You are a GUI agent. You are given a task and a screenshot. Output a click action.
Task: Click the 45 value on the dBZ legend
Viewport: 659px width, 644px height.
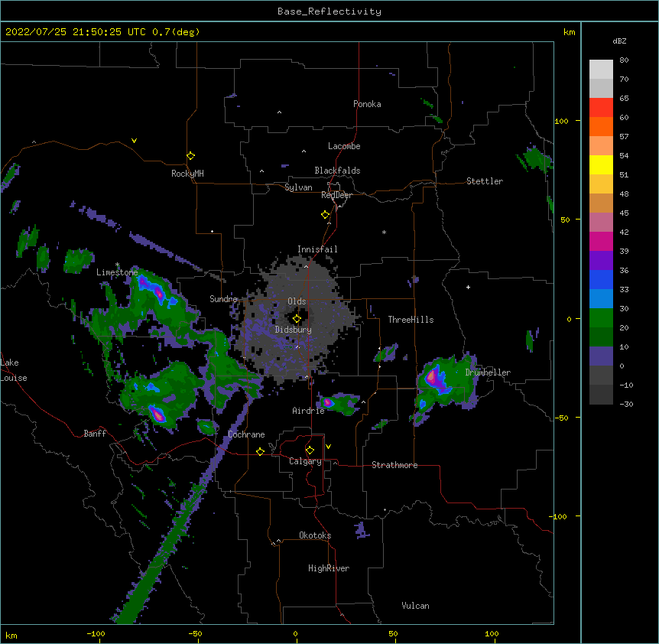[x=624, y=213]
